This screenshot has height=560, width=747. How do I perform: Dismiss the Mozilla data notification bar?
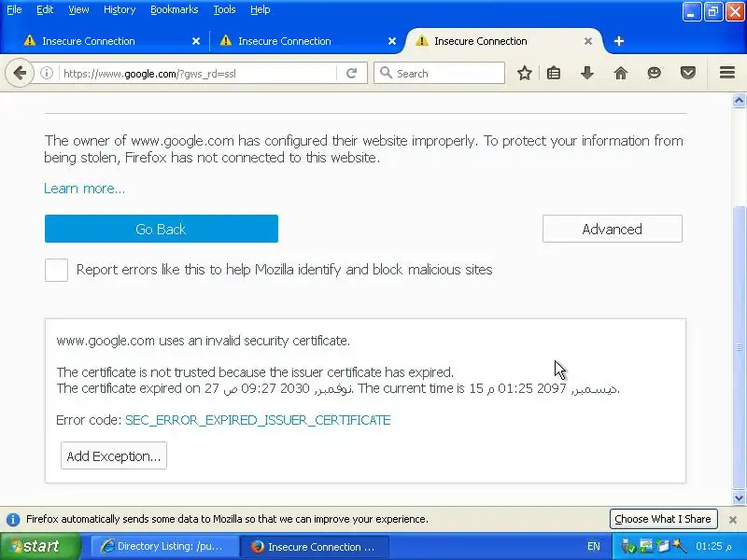click(x=733, y=520)
